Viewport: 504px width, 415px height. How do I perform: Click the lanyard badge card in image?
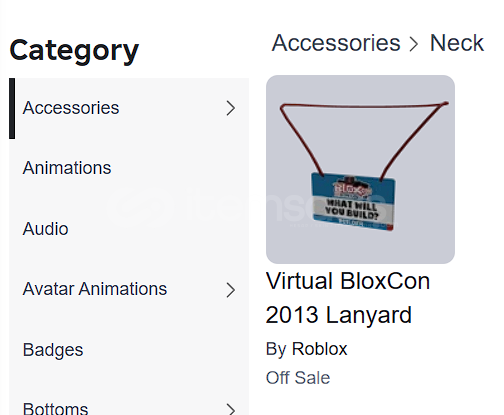pyautogui.click(x=354, y=202)
